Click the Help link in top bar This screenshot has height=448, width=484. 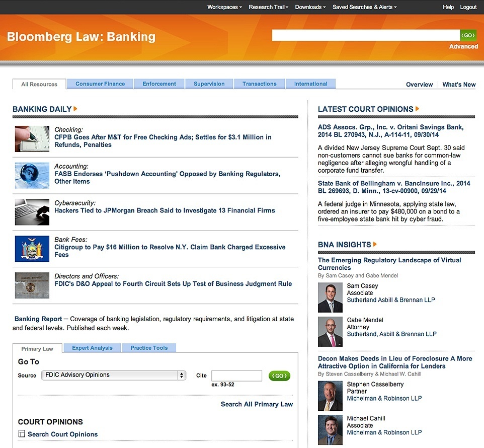click(448, 7)
